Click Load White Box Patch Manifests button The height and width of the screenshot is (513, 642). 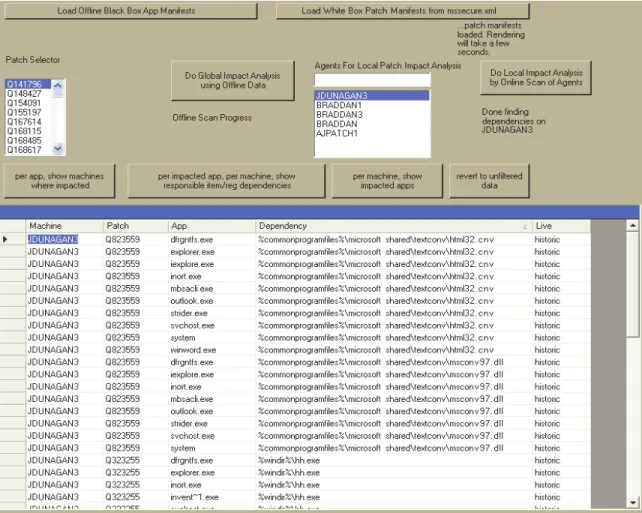(x=402, y=11)
